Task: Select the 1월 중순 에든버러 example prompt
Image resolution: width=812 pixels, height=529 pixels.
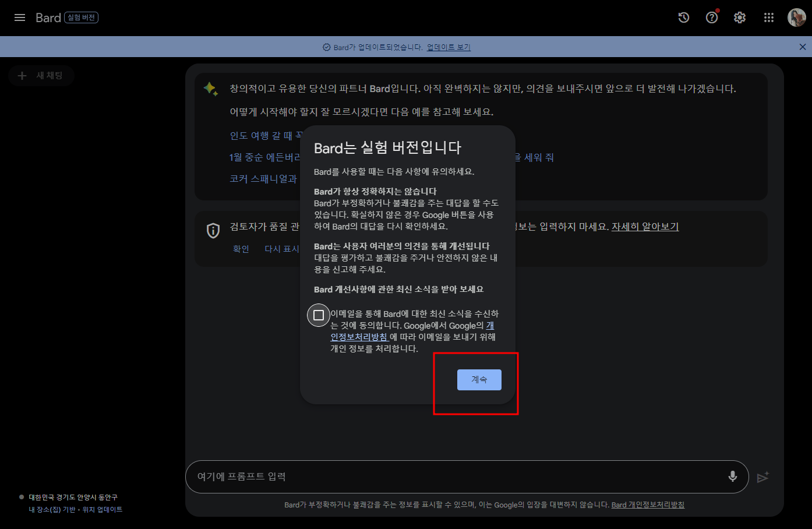Action: tap(265, 157)
